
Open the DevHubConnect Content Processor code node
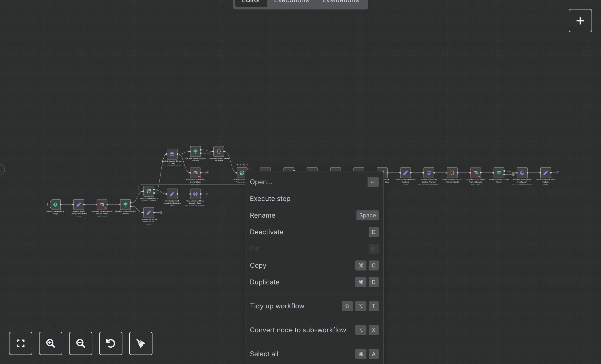(219, 152)
